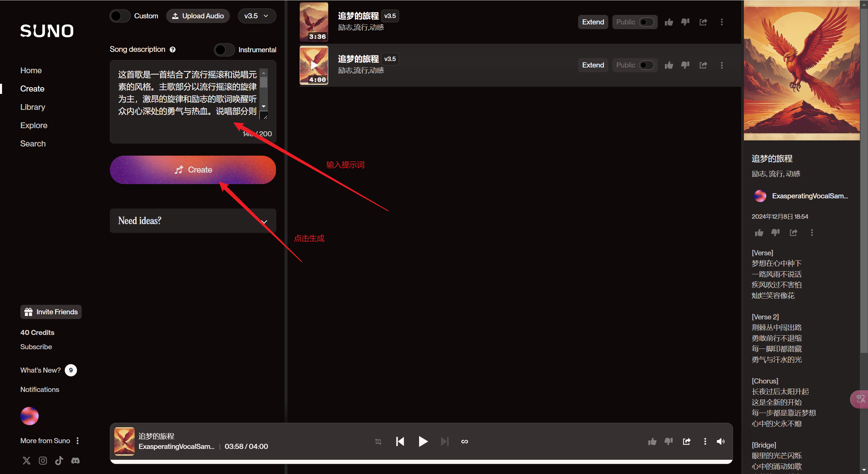
Task: Go to previous track in player
Action: 400,441
